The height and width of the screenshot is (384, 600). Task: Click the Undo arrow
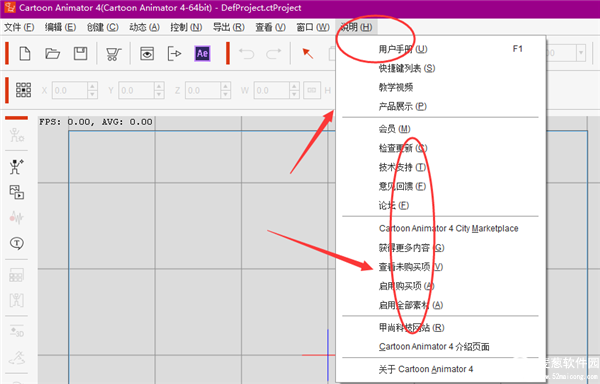(x=246, y=54)
